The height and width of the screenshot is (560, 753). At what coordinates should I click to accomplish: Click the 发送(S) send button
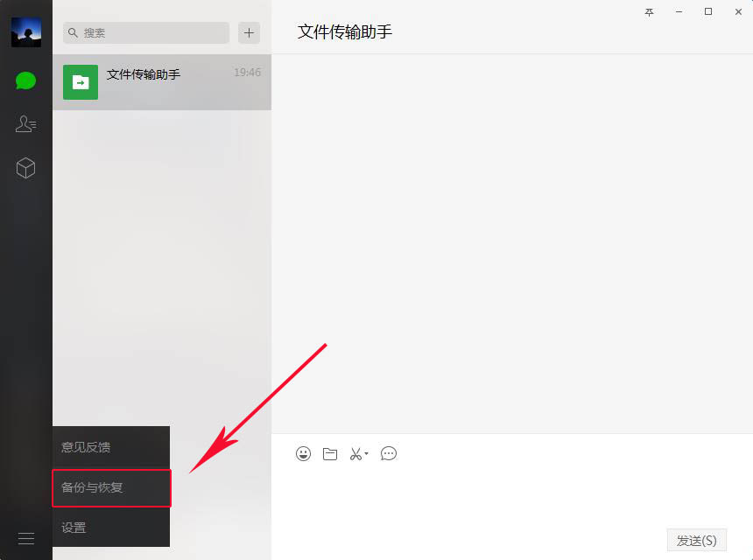tap(696, 539)
